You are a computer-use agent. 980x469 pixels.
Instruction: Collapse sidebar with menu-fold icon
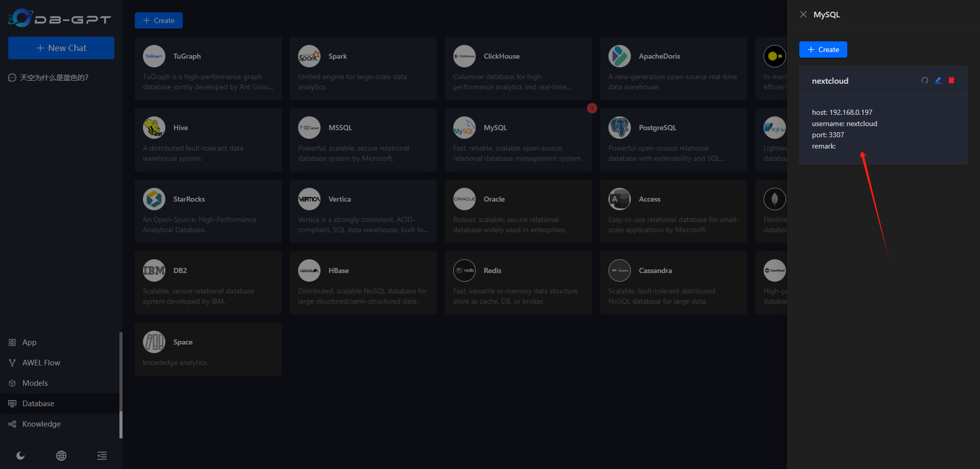click(x=102, y=456)
